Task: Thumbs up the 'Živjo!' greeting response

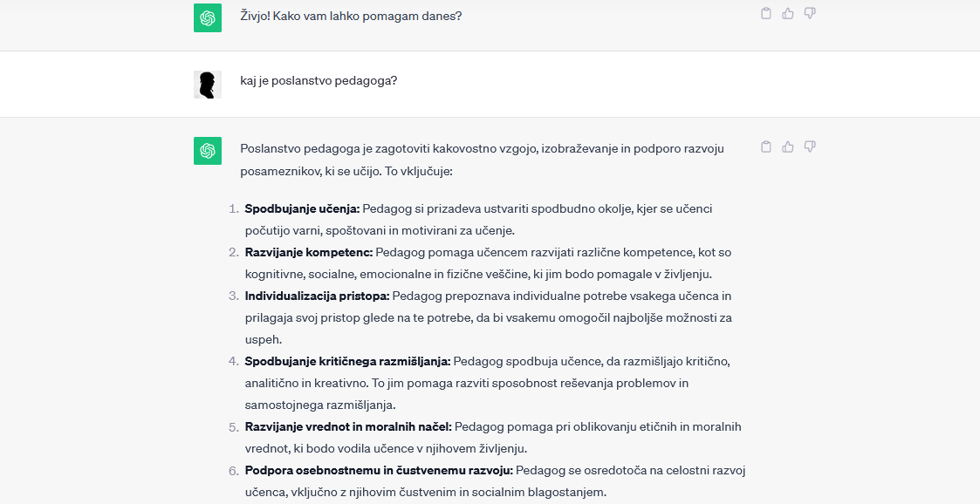Action: click(787, 13)
